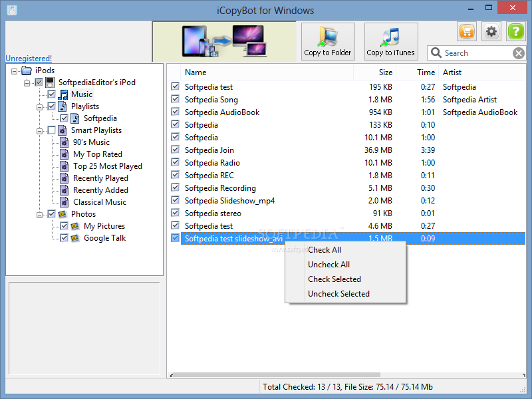Viewport: 532px width, 399px height.
Task: Click the Softpedia Artist cell
Action: click(469, 100)
